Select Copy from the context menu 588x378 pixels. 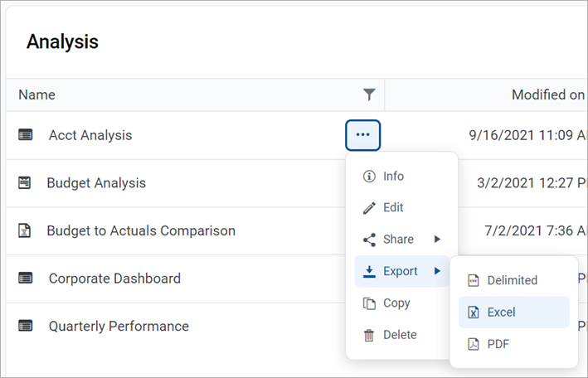click(x=396, y=303)
